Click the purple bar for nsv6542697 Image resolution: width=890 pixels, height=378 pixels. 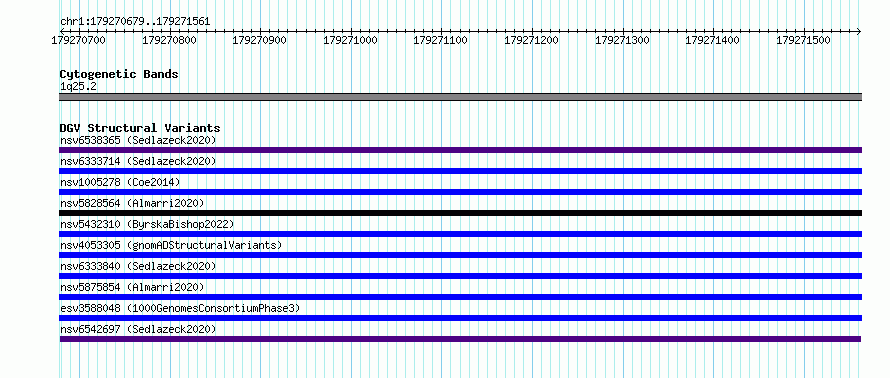click(460, 339)
